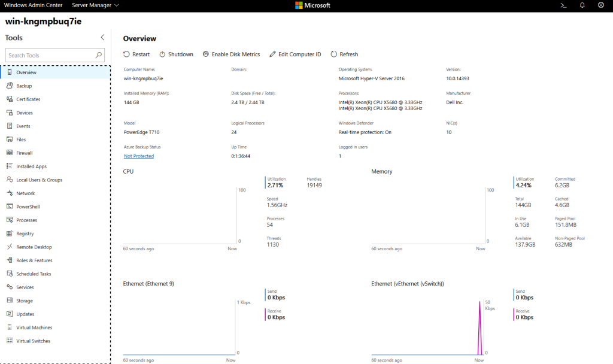Click the Registry icon in sidebar

10,233
